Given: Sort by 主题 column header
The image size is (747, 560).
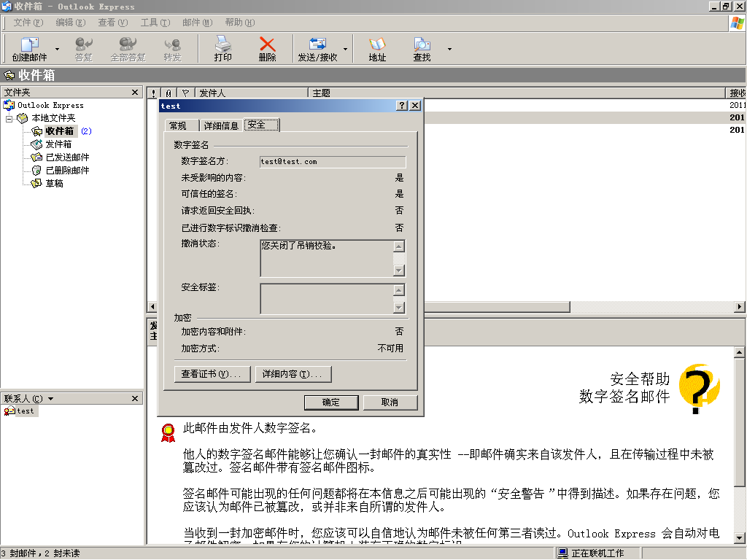Looking at the screenshot, I should point(516,93).
